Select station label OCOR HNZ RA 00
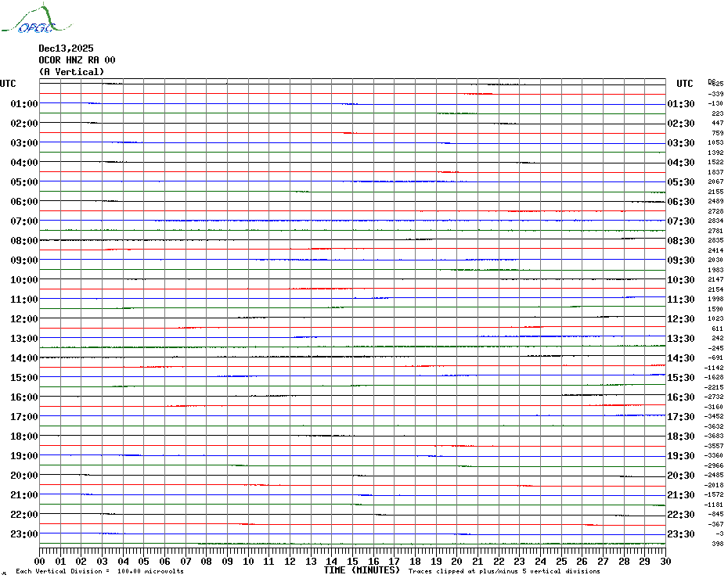Image resolution: width=728 pixels, height=582 pixels. [77, 60]
